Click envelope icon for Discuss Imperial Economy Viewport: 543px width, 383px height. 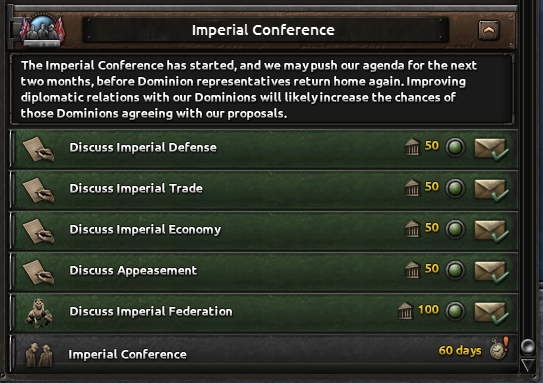pos(491,231)
